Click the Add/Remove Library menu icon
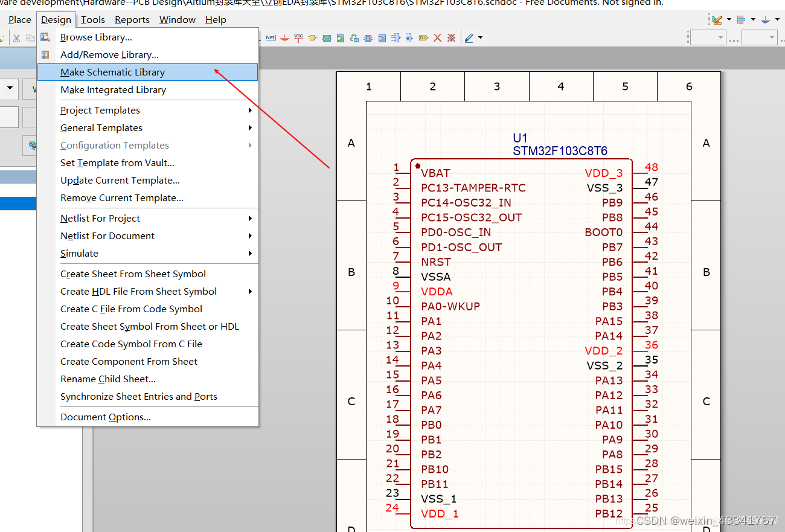Viewport: 785px width, 532px height. tap(45, 55)
